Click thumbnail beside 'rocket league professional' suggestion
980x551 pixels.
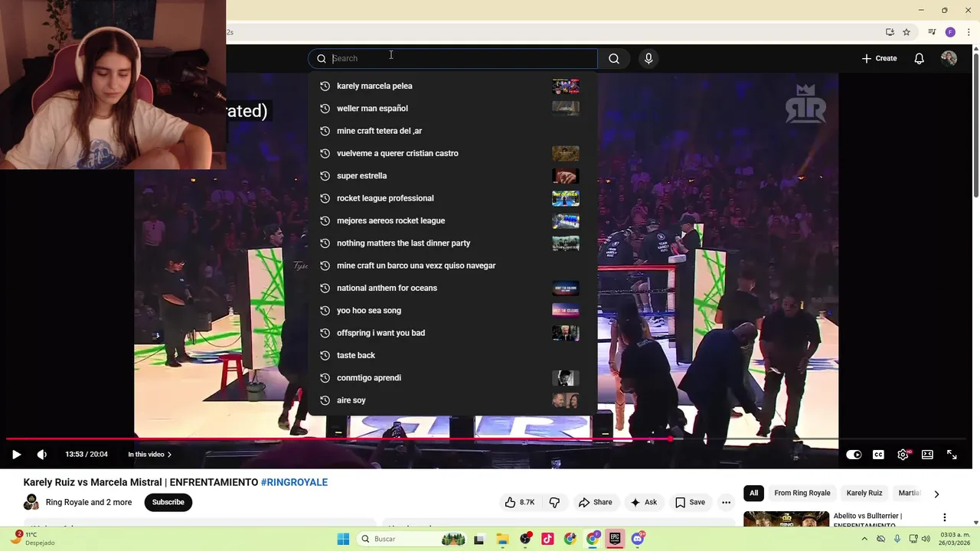[566, 198]
